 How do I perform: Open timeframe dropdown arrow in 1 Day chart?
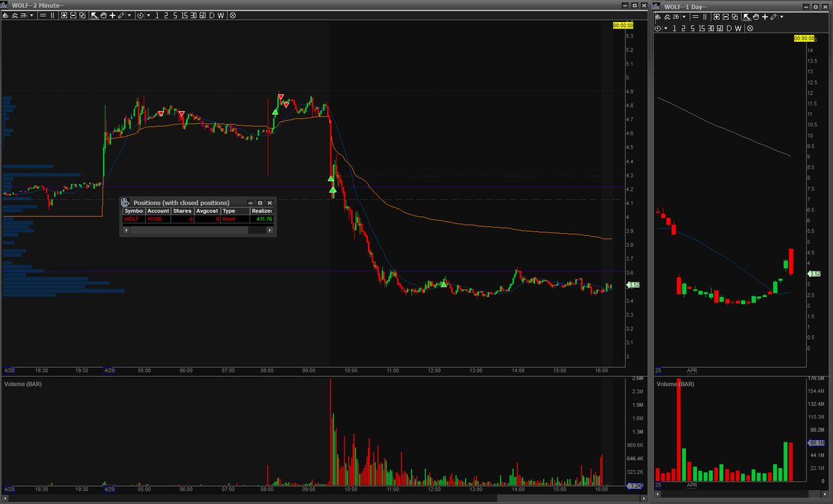pos(666,28)
